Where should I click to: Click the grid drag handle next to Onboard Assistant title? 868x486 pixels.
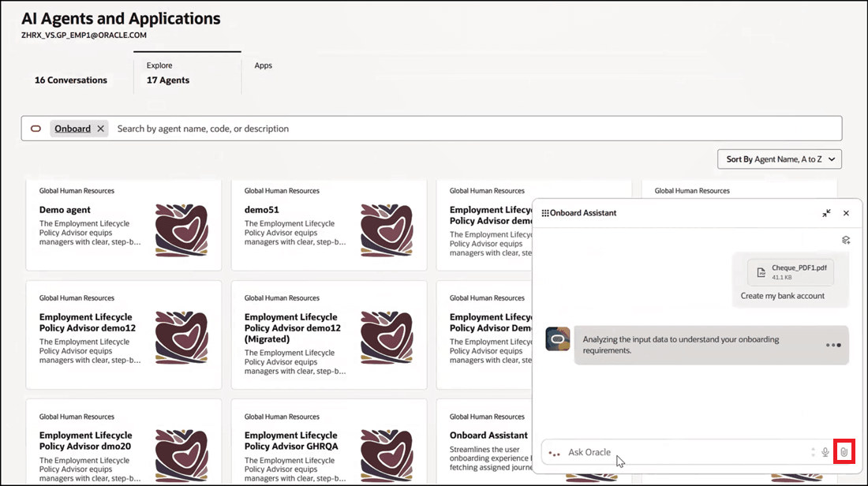(545, 213)
